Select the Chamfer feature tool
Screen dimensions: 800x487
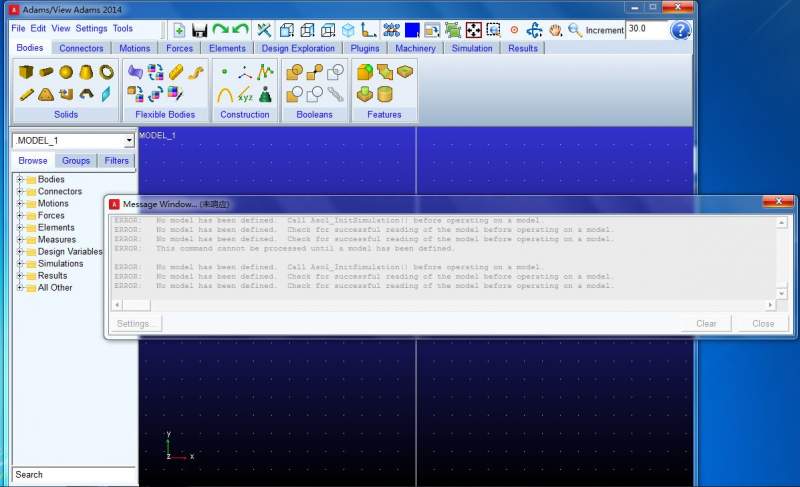(x=385, y=72)
